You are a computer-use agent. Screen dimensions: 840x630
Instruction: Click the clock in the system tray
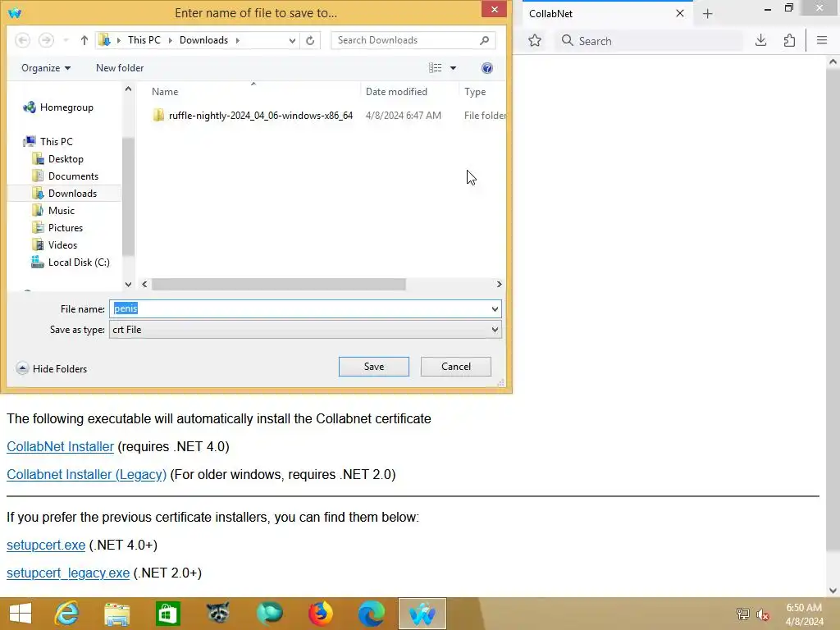804,614
